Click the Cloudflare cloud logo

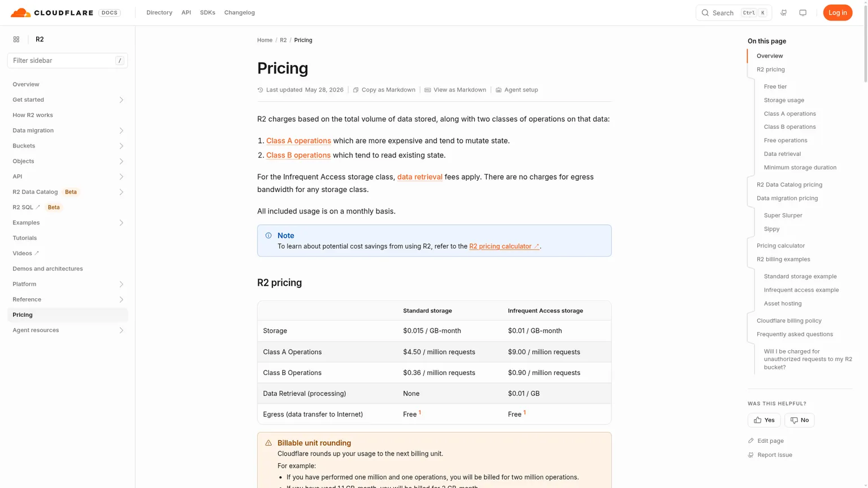click(x=20, y=12)
